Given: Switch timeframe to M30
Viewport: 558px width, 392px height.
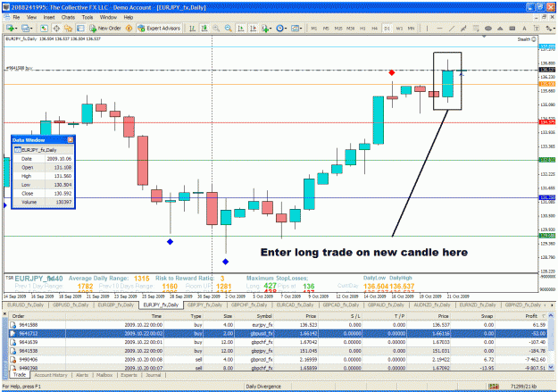Looking at the screenshot, I should point(351,28).
